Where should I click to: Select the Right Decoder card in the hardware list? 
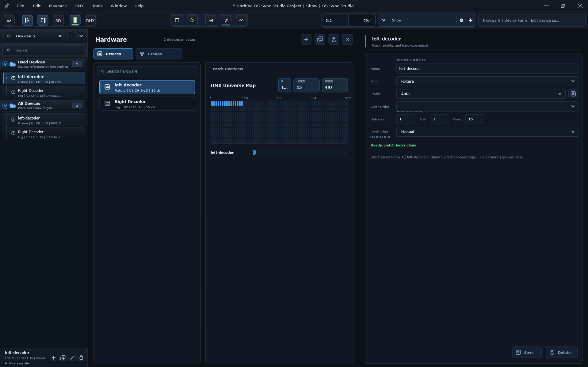click(147, 104)
